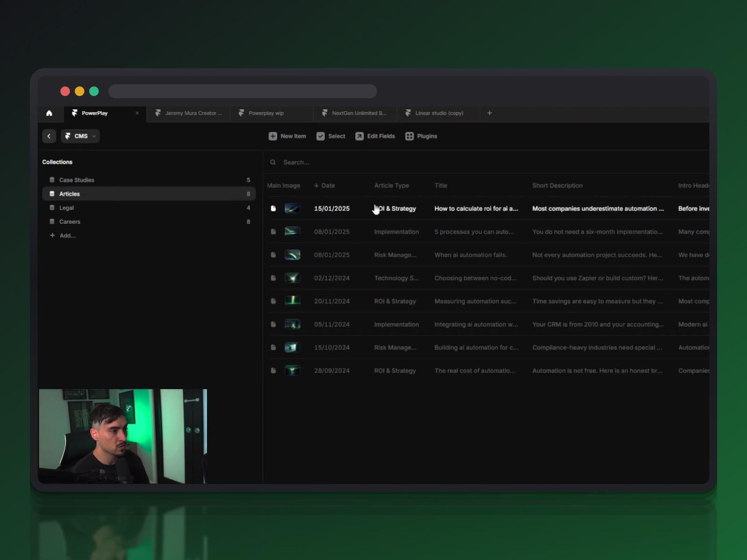Viewport: 747px width, 560px height.
Task: Click the 02/12/2024 date cell
Action: [x=332, y=278]
